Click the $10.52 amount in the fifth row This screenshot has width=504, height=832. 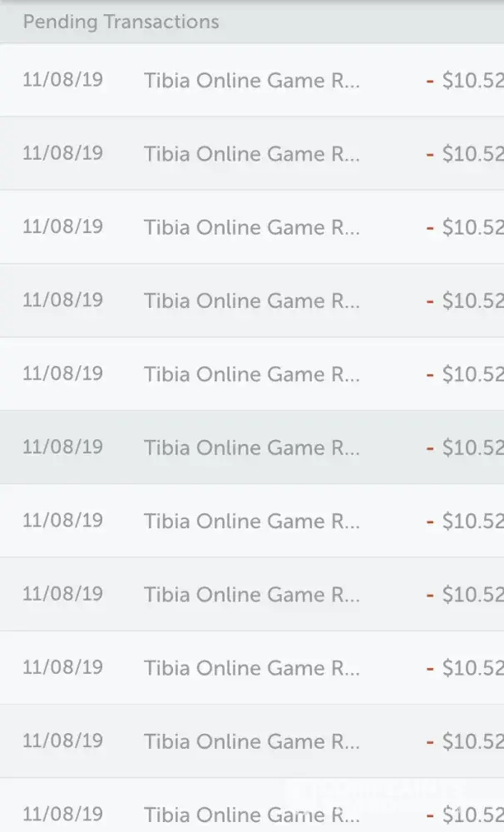tap(472, 374)
